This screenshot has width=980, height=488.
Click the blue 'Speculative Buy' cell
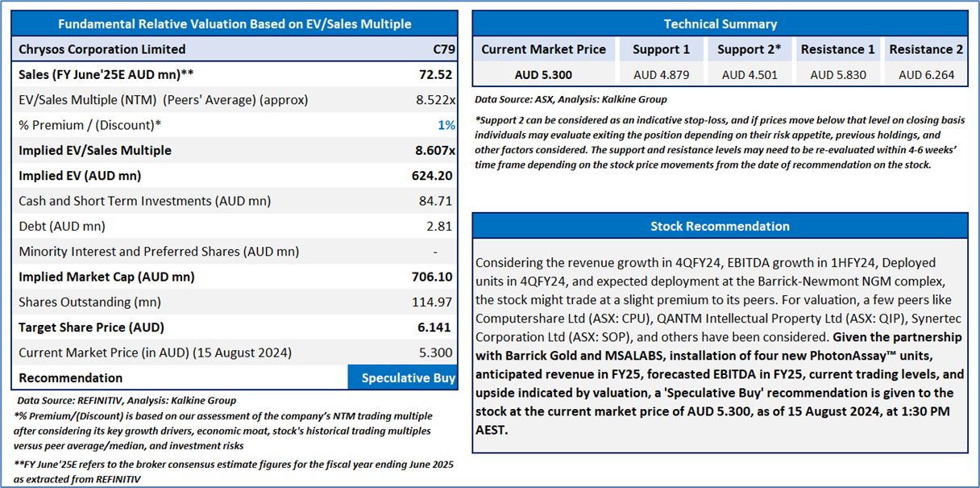pyautogui.click(x=403, y=377)
